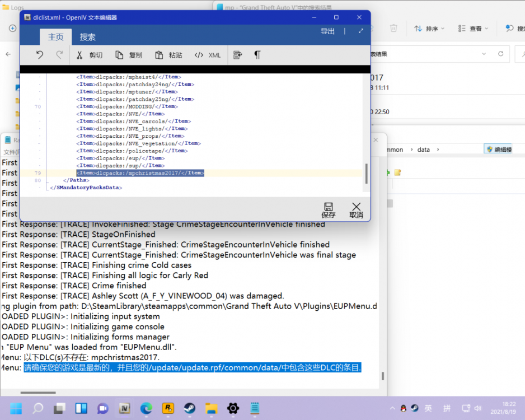525x420 pixels.
Task: Switch to the 搜索 ribbon tab
Action: coord(88,37)
